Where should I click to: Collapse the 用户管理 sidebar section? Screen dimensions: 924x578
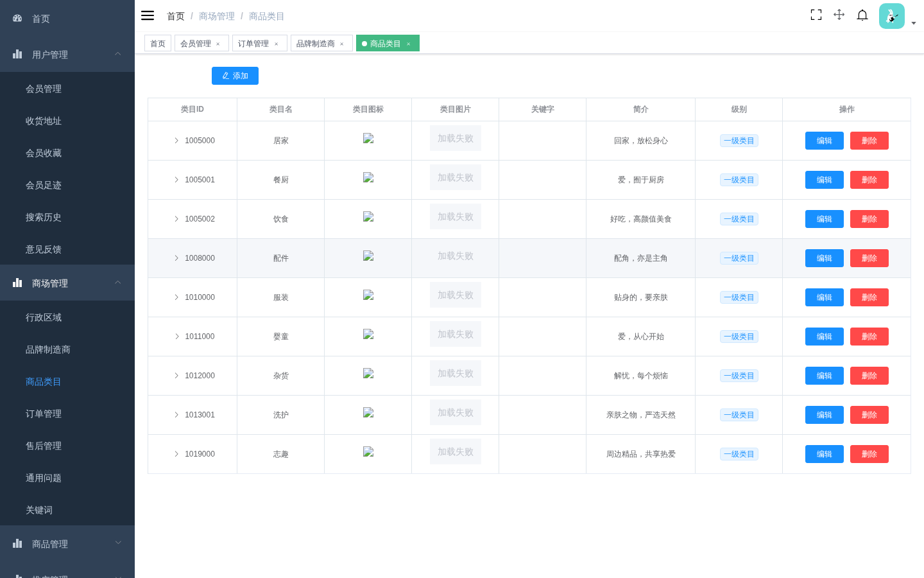(x=67, y=55)
